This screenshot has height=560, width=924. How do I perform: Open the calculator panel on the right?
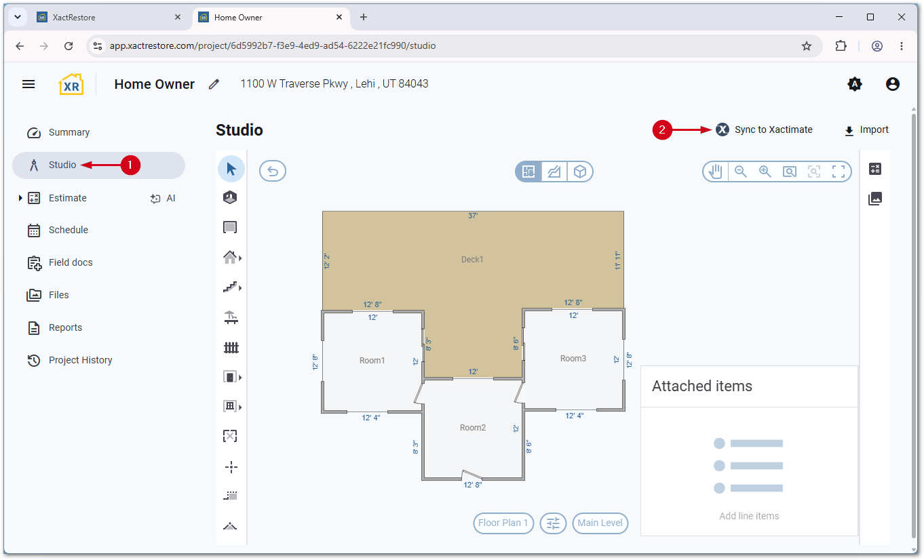tap(875, 169)
